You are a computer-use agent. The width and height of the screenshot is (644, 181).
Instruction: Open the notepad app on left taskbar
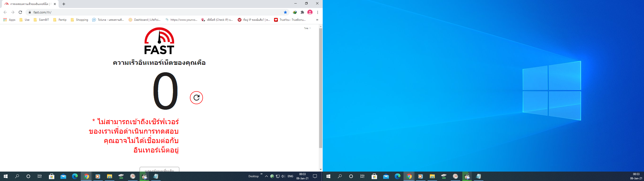coord(156,176)
